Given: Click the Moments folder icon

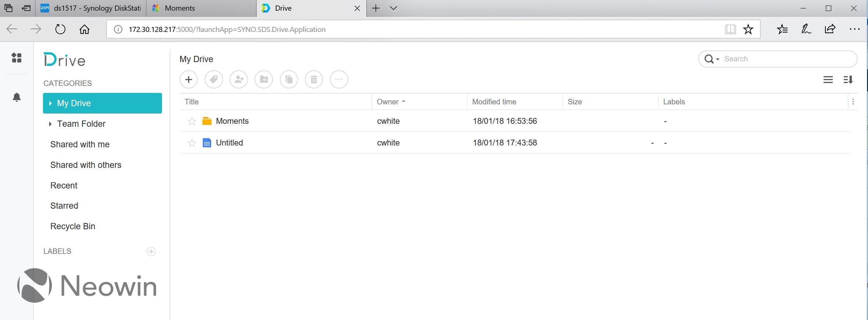Looking at the screenshot, I should 207,121.
